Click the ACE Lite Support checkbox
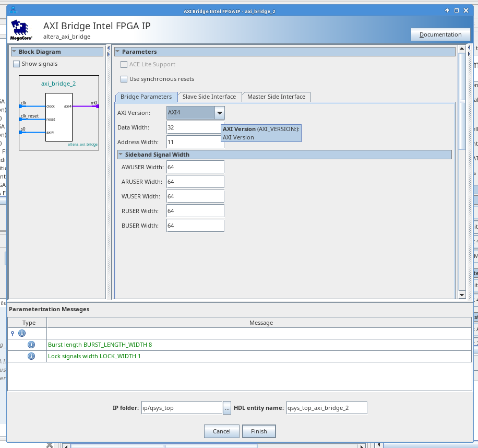Viewport: 478px width, 448px height. coord(124,64)
